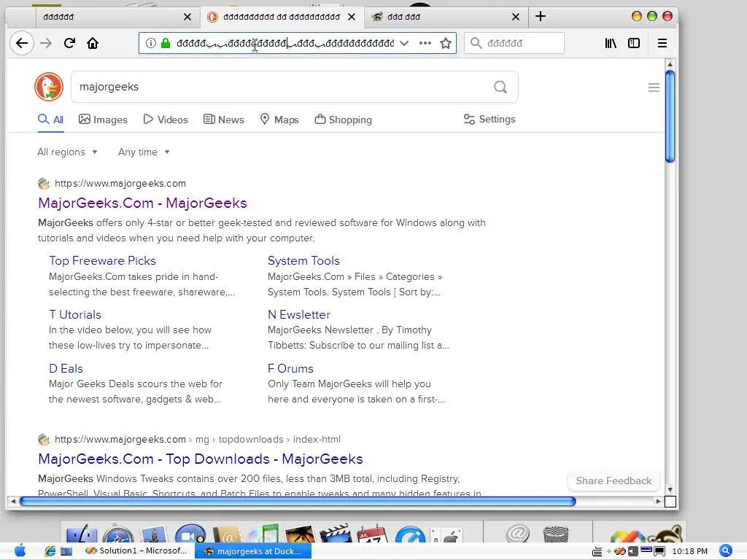The width and height of the screenshot is (747, 560).
Task: Open the F Orums sitelink
Action: click(x=290, y=368)
